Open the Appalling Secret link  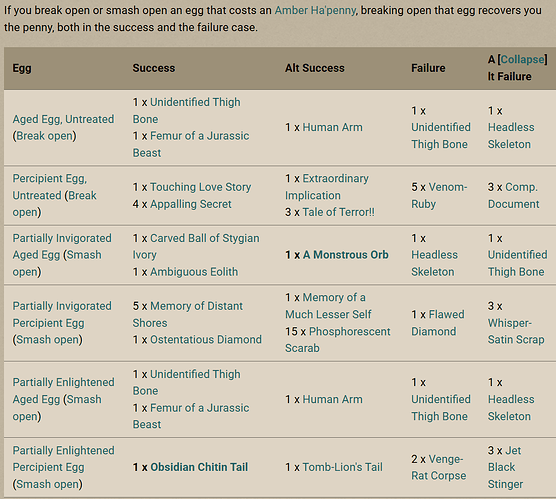tap(190, 204)
